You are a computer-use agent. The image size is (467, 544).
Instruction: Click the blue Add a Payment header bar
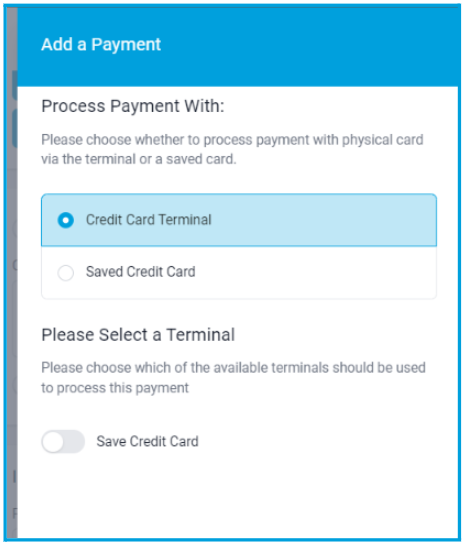(x=238, y=46)
